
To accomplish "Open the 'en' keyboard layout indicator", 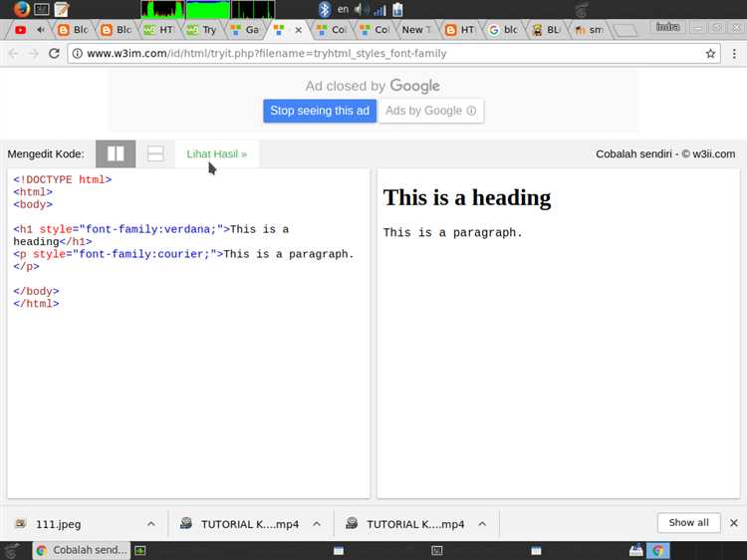I will pyautogui.click(x=343, y=9).
